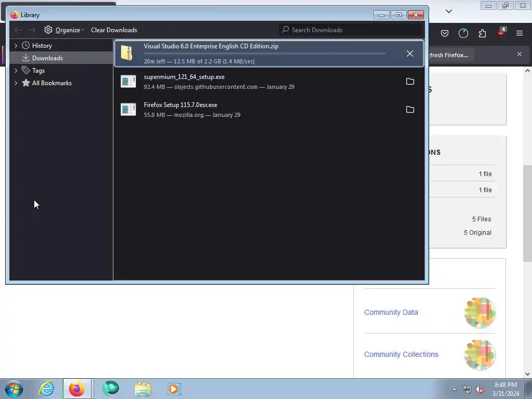Open Windows Media Player from taskbar

click(x=175, y=389)
